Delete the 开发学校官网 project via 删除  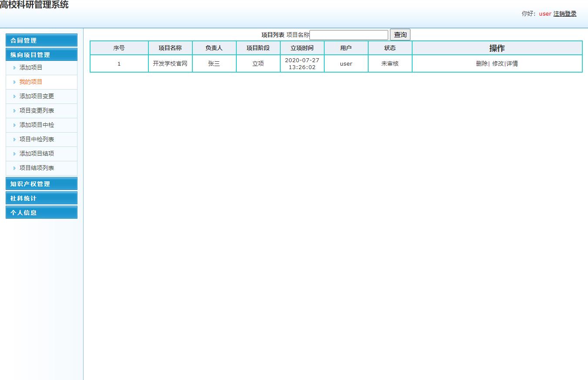[482, 63]
